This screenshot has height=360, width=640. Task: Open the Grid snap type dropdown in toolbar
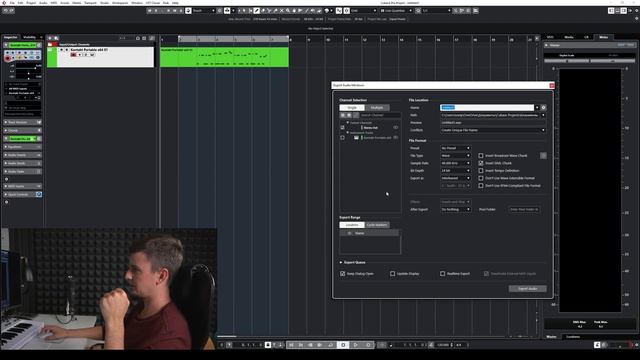(364, 11)
